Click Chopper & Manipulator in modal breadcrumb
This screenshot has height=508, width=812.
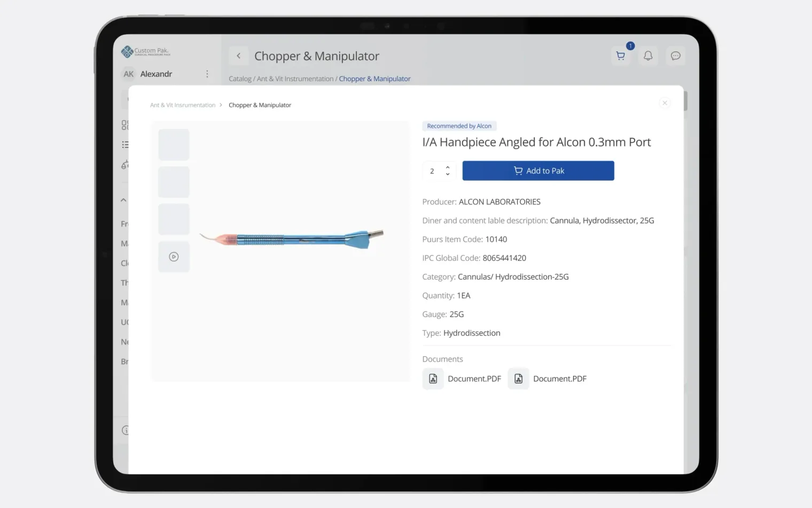260,105
